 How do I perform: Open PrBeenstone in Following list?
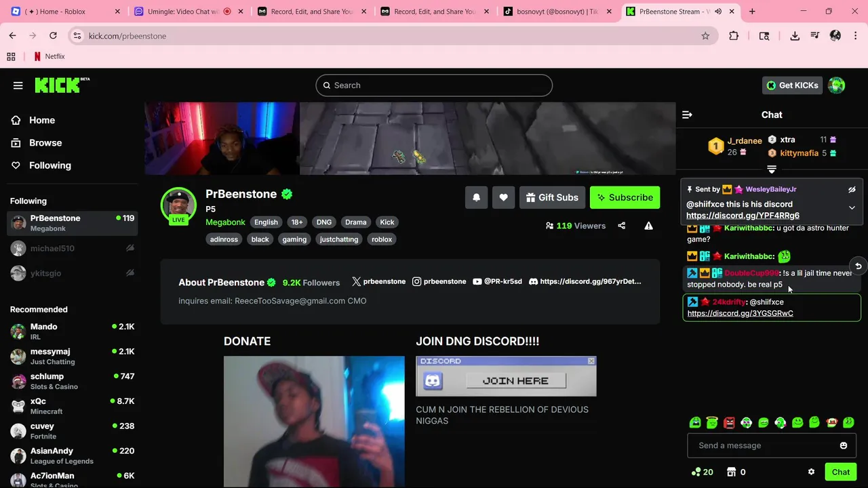pos(73,224)
